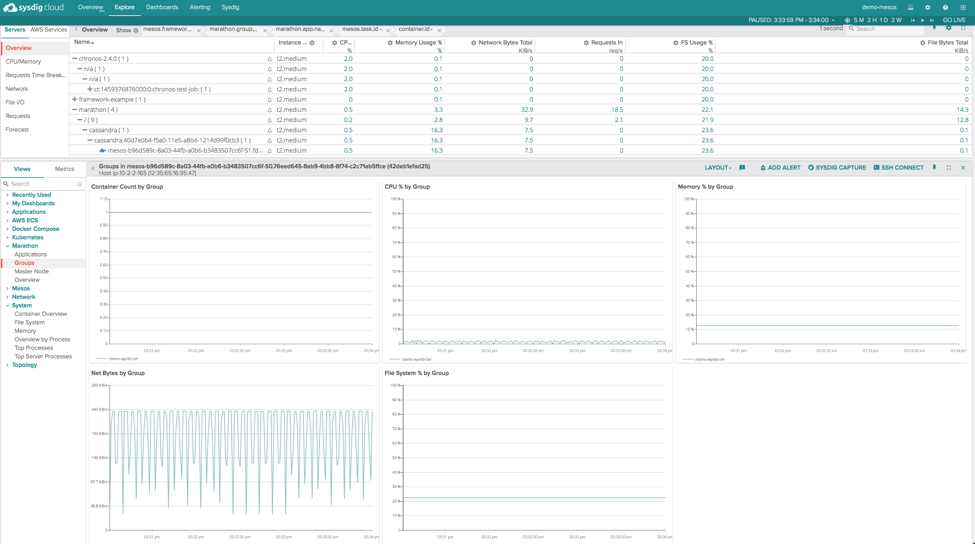Maximize the Groups dashboard panel
Image resolution: width=975 pixels, height=544 pixels.
(x=949, y=168)
